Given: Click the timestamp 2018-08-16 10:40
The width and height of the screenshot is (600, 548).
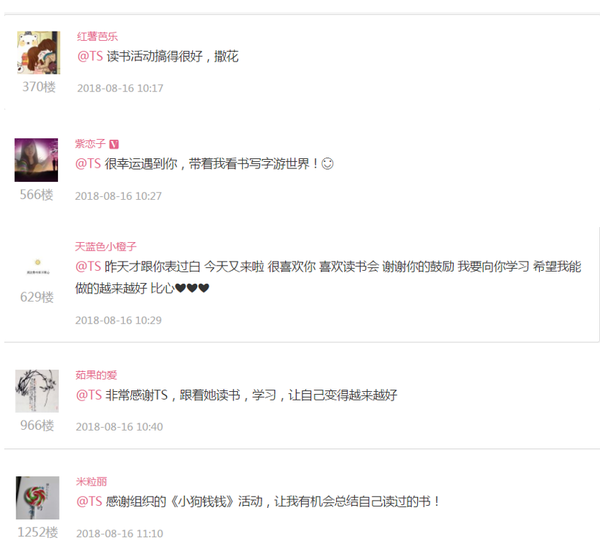Looking at the screenshot, I should (119, 427).
